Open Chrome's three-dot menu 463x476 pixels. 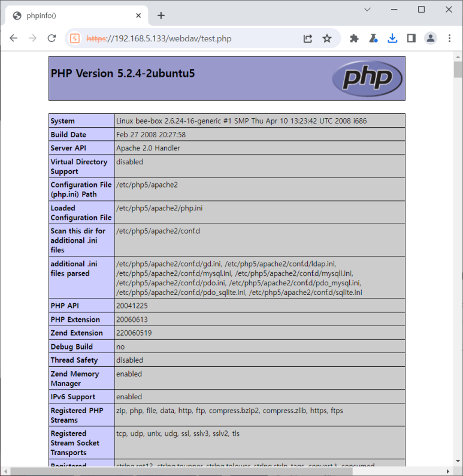click(x=450, y=38)
